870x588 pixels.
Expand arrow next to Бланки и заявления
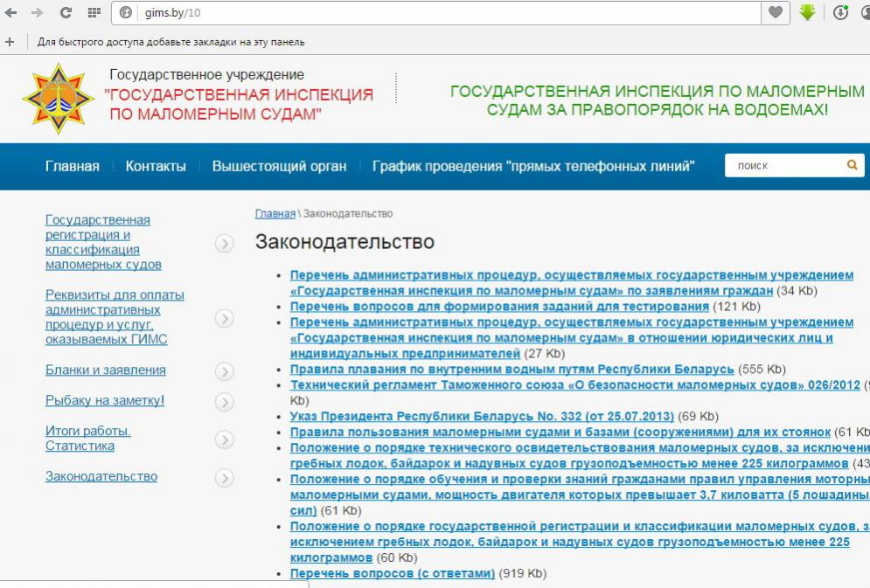point(225,372)
